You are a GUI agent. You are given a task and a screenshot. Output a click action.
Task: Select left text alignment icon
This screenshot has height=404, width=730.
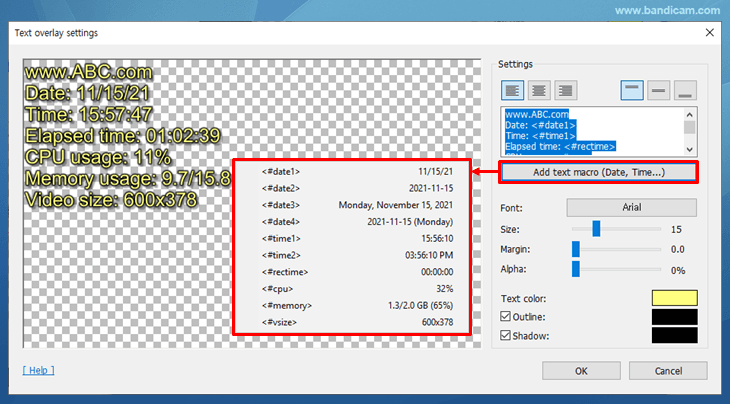pos(513,90)
